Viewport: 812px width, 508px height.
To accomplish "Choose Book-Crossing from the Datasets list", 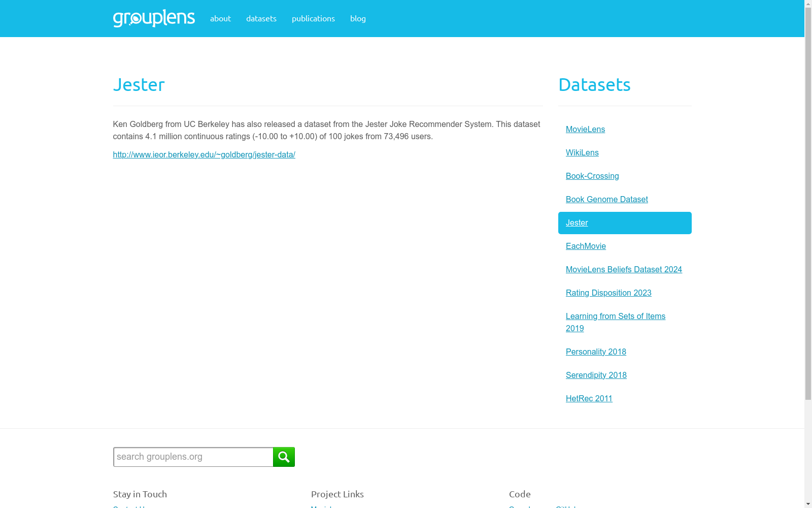I will [x=592, y=176].
